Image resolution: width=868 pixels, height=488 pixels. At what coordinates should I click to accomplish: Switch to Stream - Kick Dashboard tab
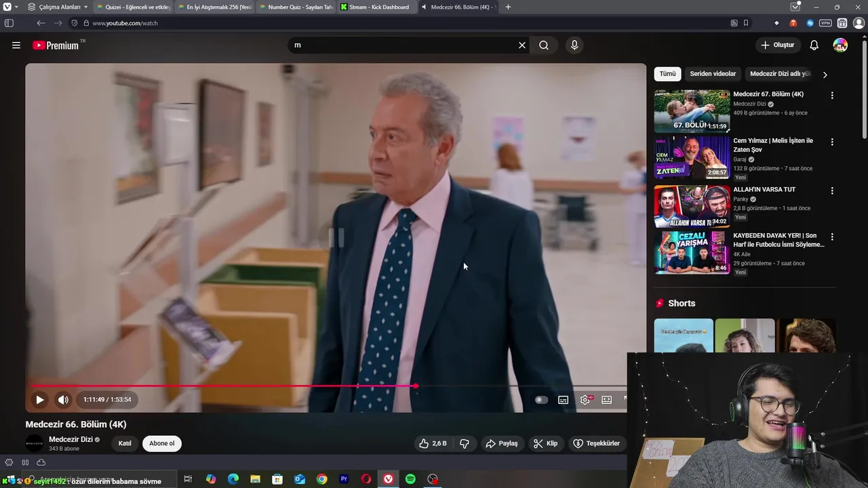[x=376, y=7]
